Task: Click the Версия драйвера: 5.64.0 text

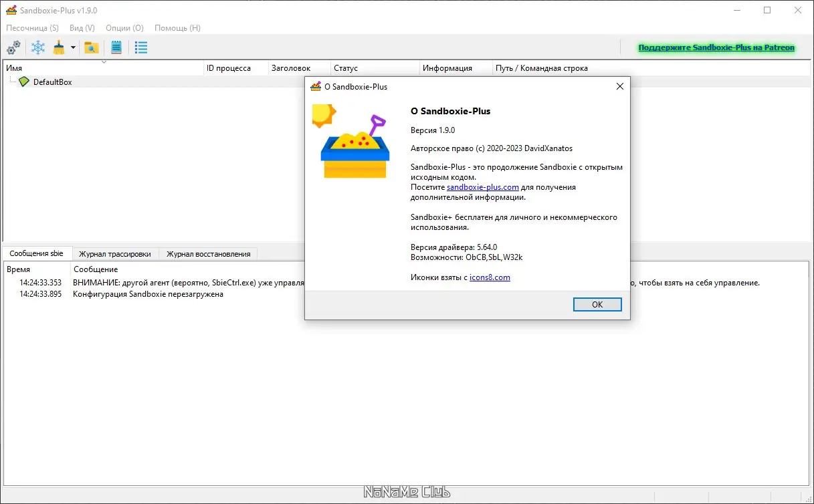Action: [x=453, y=247]
